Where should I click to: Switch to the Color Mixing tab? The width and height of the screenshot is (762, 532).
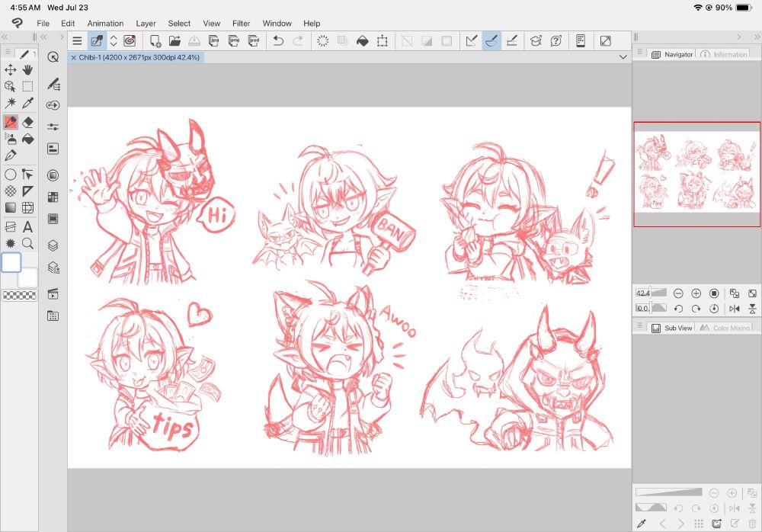point(725,328)
